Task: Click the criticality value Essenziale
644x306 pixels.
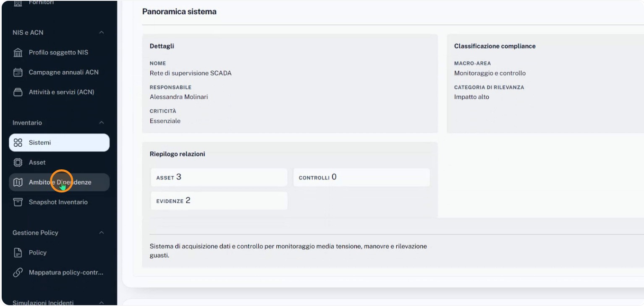Action: pyautogui.click(x=165, y=121)
